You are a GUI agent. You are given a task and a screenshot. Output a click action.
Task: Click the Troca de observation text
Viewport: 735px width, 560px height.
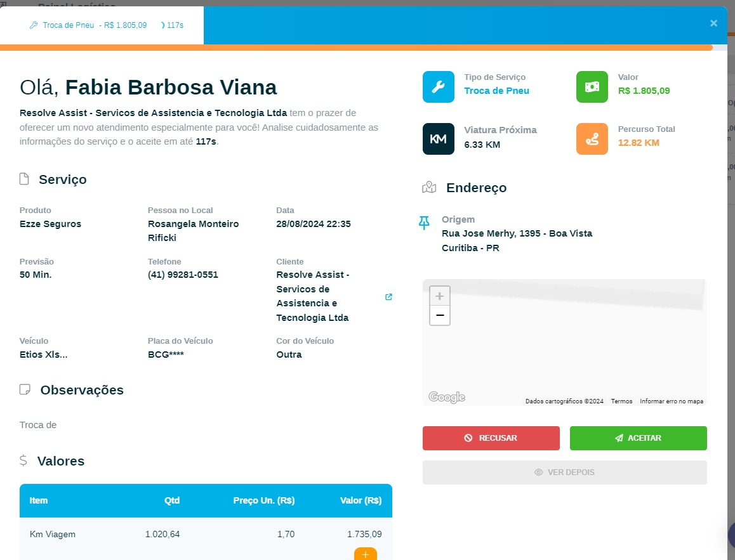[x=38, y=425]
